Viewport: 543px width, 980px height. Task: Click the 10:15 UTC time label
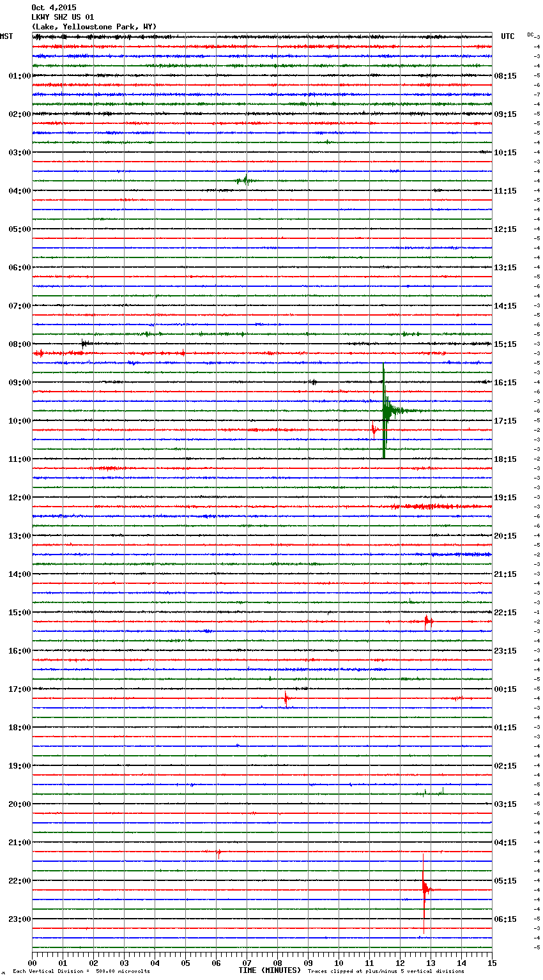coord(505,153)
